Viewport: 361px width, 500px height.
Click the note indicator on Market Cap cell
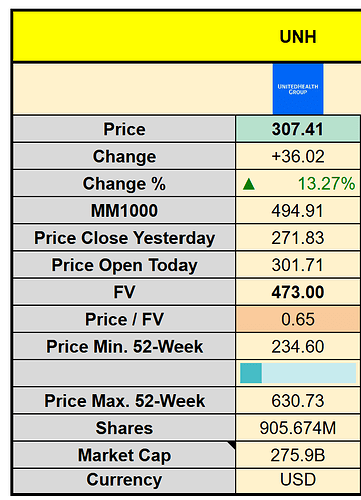(x=232, y=445)
